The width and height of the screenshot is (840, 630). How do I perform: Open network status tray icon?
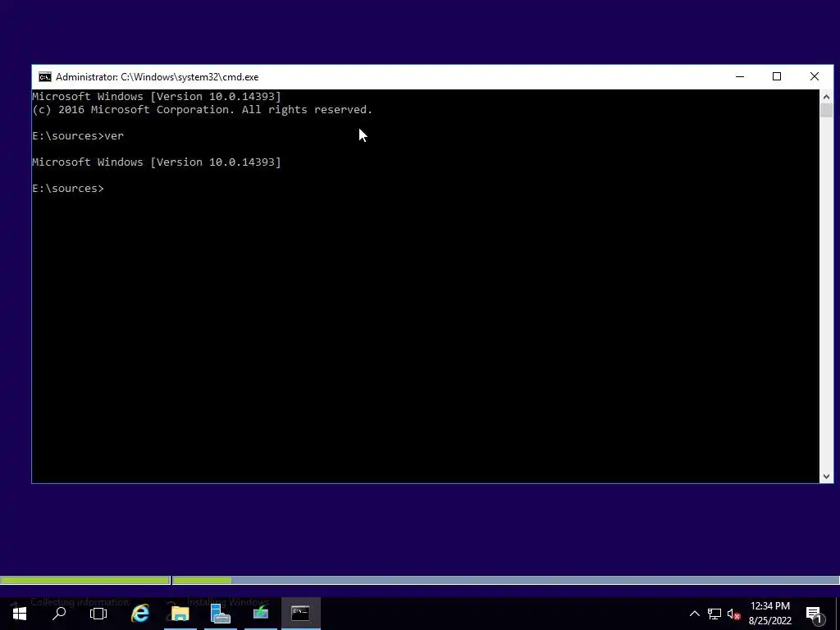(714, 614)
